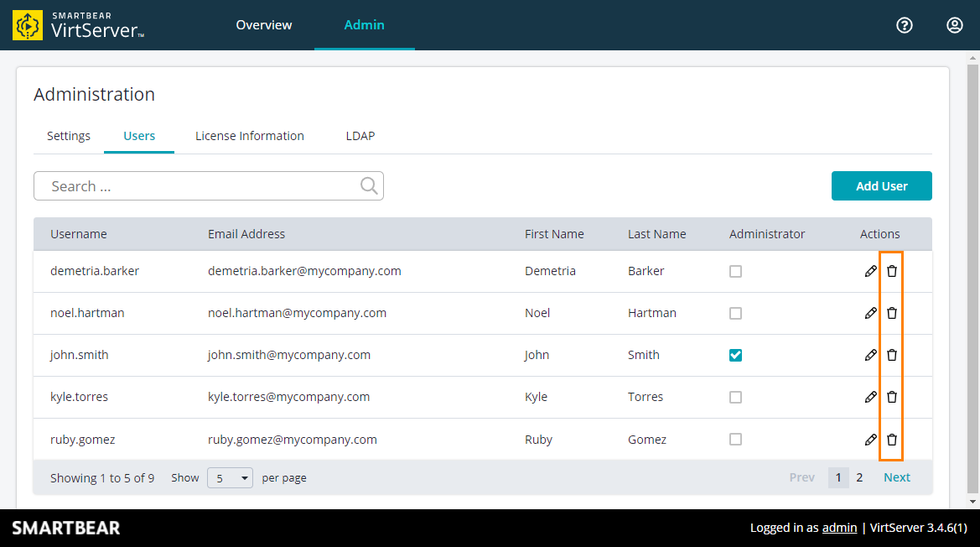Edit ruby.gomez with the pencil icon

871,439
